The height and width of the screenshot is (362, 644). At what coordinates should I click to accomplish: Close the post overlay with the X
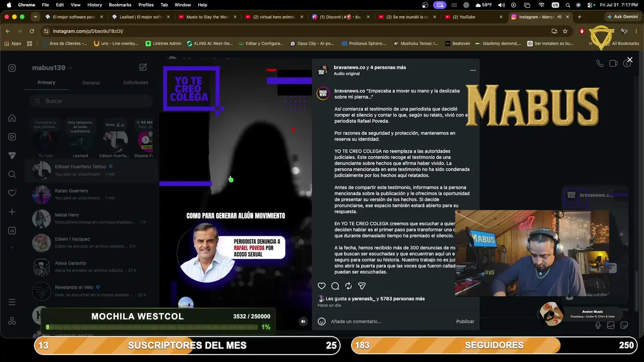coord(629,60)
